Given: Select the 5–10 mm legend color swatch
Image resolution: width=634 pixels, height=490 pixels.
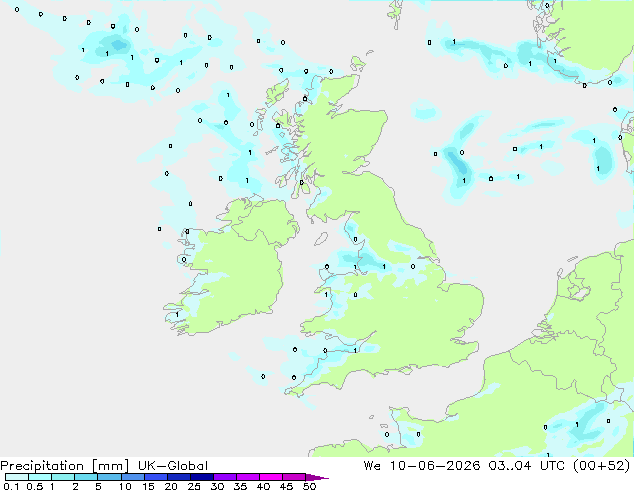Looking at the screenshot, I should (109, 477).
